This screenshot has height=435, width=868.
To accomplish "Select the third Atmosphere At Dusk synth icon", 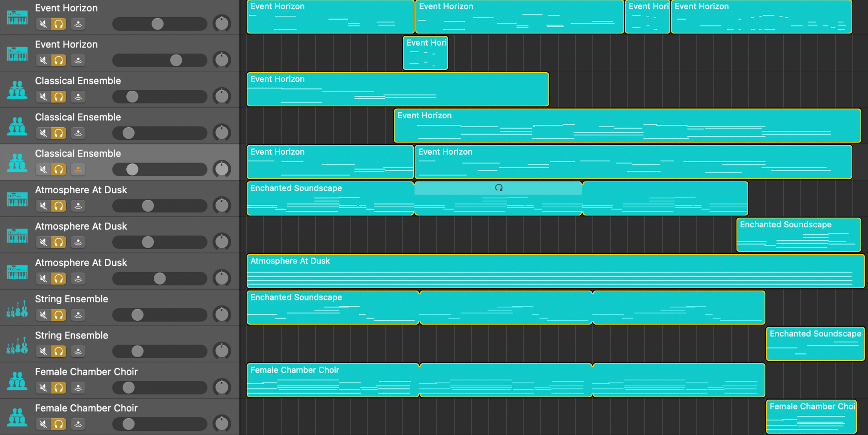I will [17, 272].
